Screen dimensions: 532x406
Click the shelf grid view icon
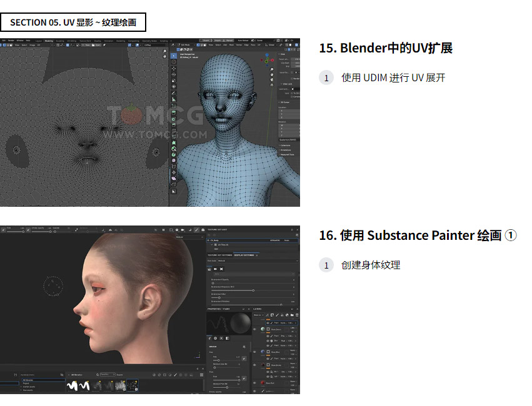click(x=201, y=375)
